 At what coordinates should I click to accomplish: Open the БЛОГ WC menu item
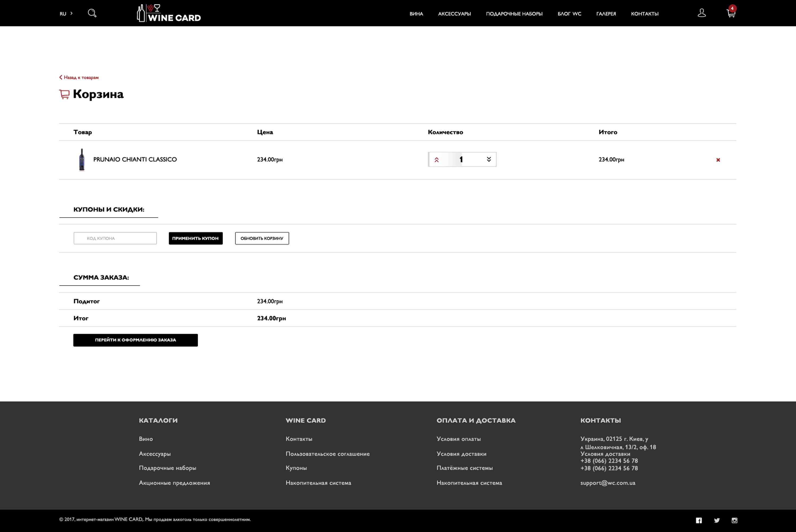(569, 14)
